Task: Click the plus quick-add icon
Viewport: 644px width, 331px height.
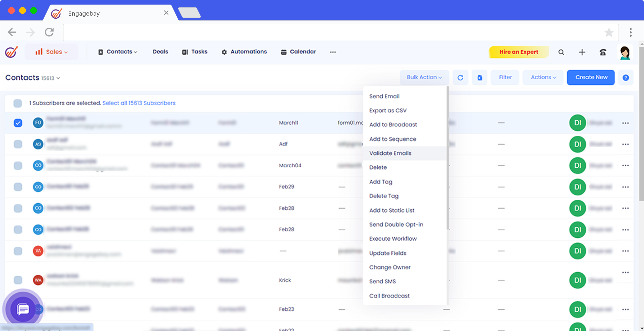Action: point(582,52)
